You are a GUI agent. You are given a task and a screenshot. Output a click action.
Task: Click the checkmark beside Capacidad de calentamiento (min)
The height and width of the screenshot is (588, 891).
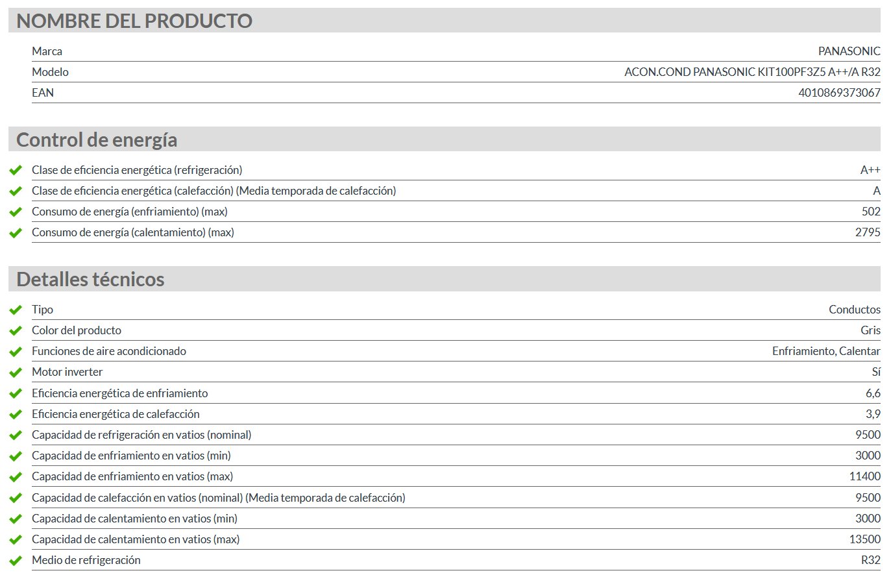click(x=16, y=519)
